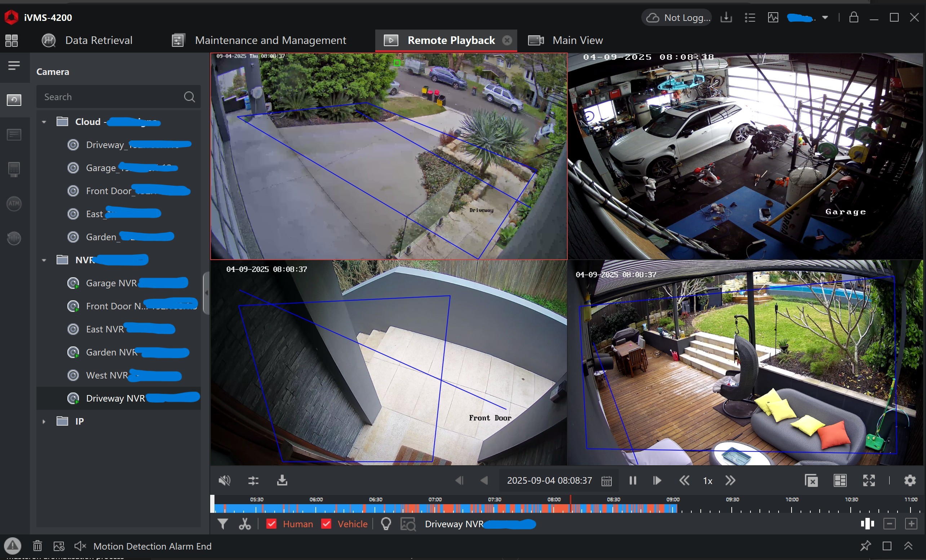Uncheck the Vehicle detection checkbox

pos(326,524)
